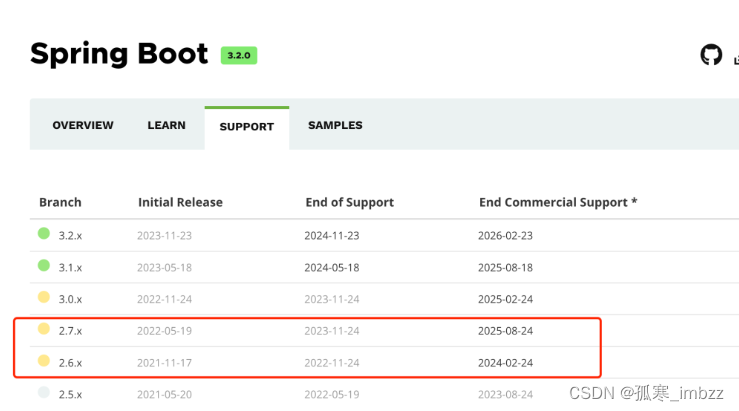The height and width of the screenshot is (411, 739).
Task: Switch to the OVERVIEW tab
Action: [x=83, y=125]
